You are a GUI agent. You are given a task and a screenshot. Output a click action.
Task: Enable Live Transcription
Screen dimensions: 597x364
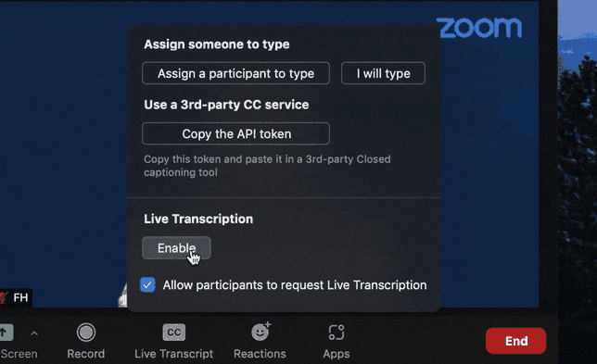coord(176,248)
